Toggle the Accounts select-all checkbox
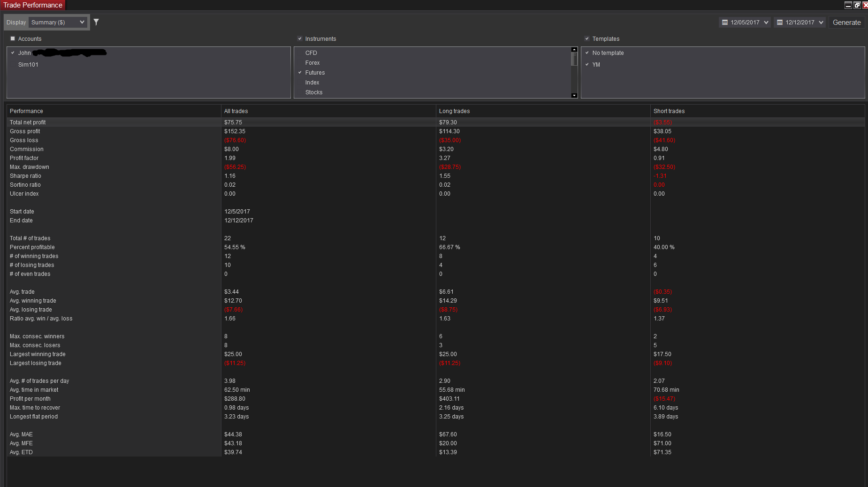 pos(13,38)
